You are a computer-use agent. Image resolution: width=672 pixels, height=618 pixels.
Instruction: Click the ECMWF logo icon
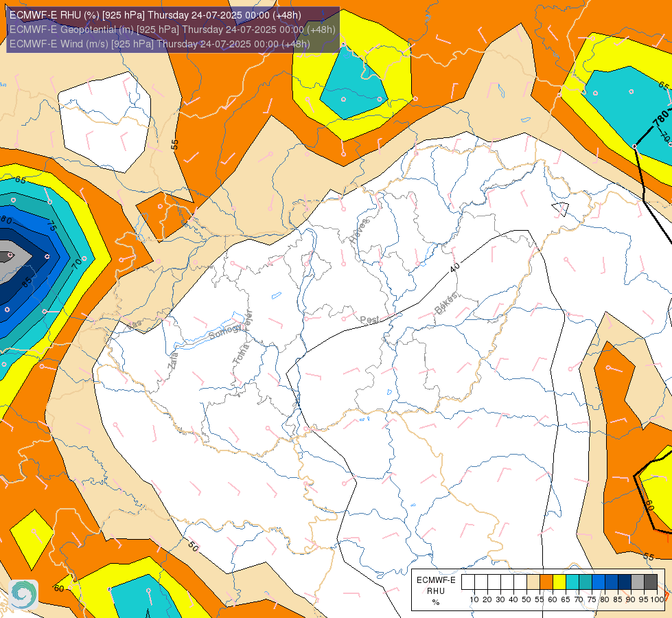[23, 595]
